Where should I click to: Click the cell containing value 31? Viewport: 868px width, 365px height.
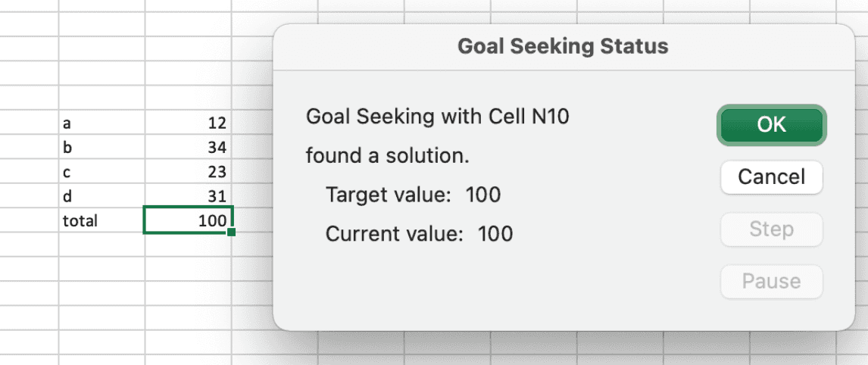(x=189, y=196)
